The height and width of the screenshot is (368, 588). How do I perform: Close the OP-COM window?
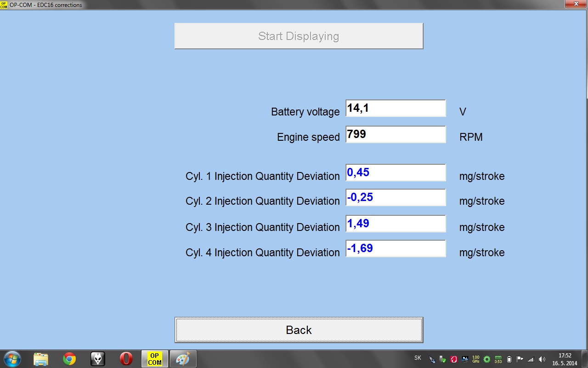tap(574, 4)
